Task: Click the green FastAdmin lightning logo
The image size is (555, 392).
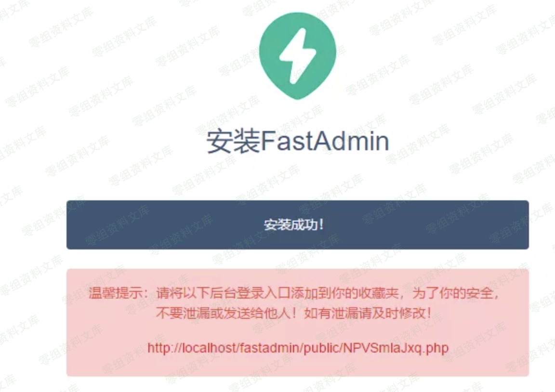Action: (x=298, y=56)
